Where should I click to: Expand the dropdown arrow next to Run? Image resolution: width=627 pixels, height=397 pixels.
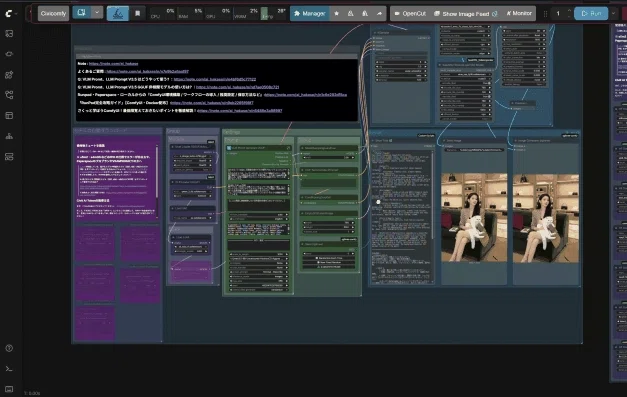click(613, 14)
